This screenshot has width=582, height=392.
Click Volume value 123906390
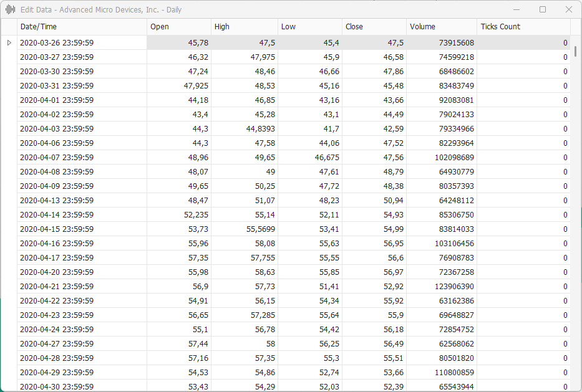(x=442, y=287)
